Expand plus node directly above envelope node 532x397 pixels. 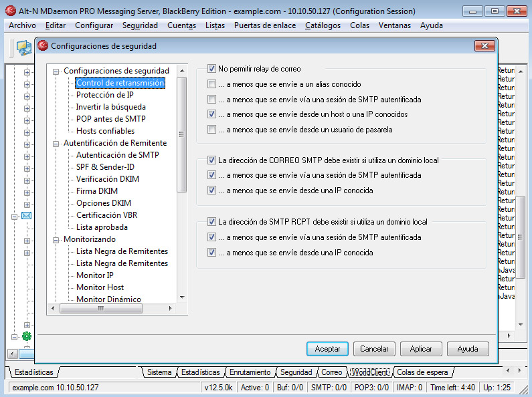tap(27, 205)
